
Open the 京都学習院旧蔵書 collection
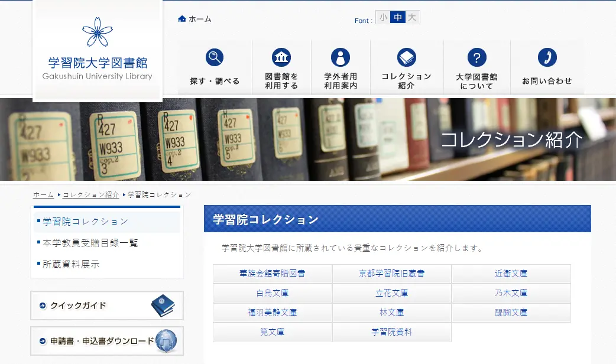coord(392,274)
